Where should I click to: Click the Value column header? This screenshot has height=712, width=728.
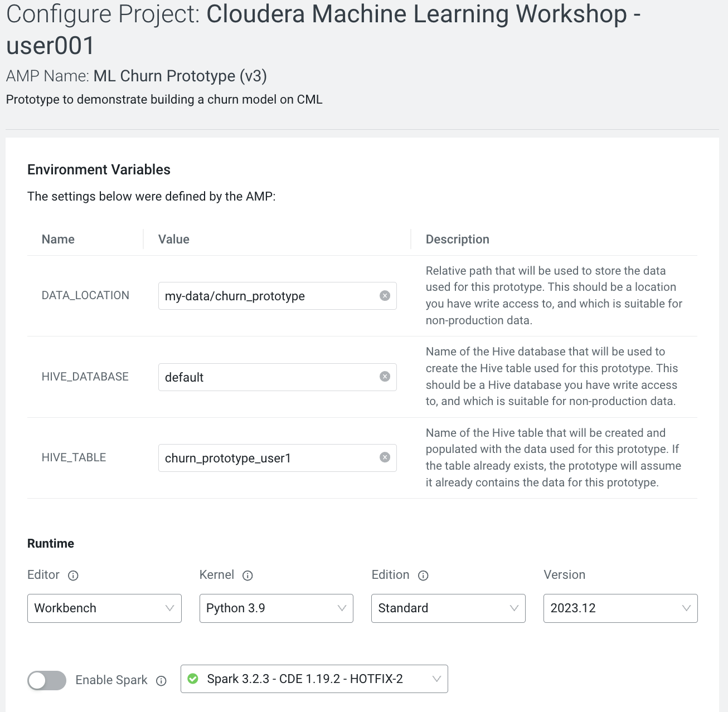pyautogui.click(x=174, y=239)
